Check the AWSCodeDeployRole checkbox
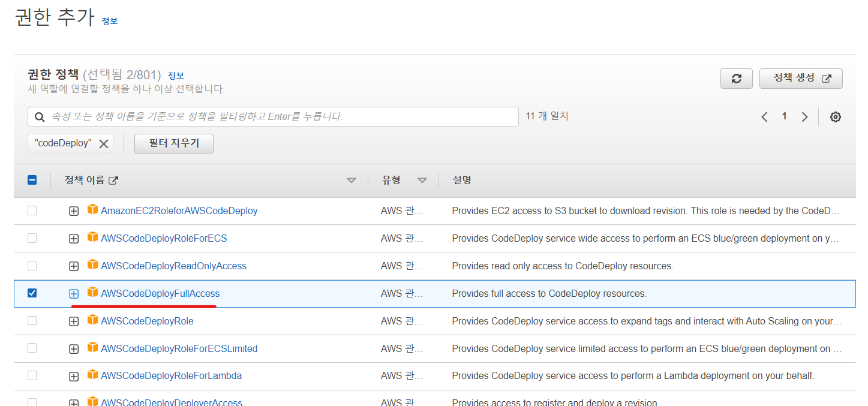 [x=32, y=321]
